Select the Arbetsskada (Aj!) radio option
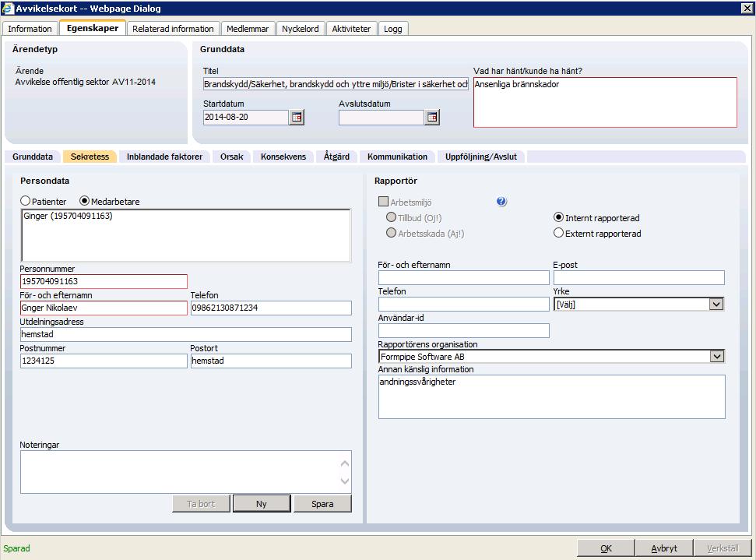The image size is (756, 560). pos(391,233)
